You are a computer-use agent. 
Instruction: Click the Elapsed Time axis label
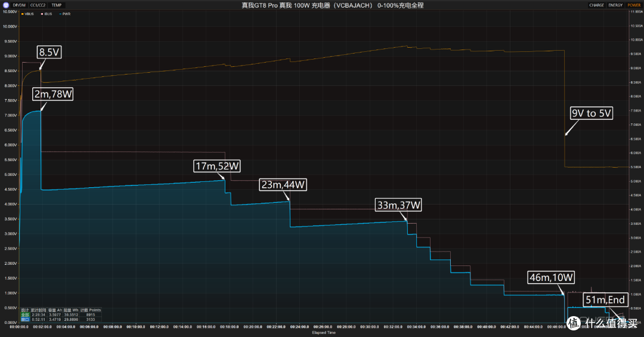coord(324,332)
